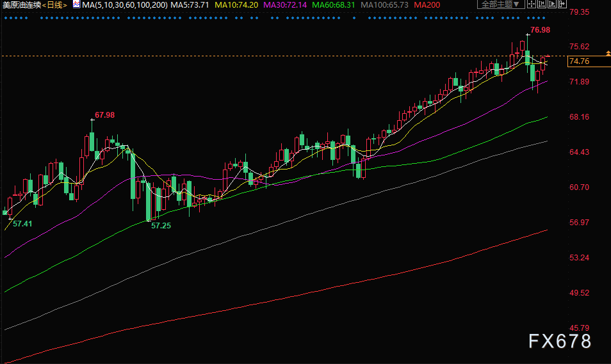Click the MA60:68.31 value
The height and width of the screenshot is (364, 611).
point(334,5)
